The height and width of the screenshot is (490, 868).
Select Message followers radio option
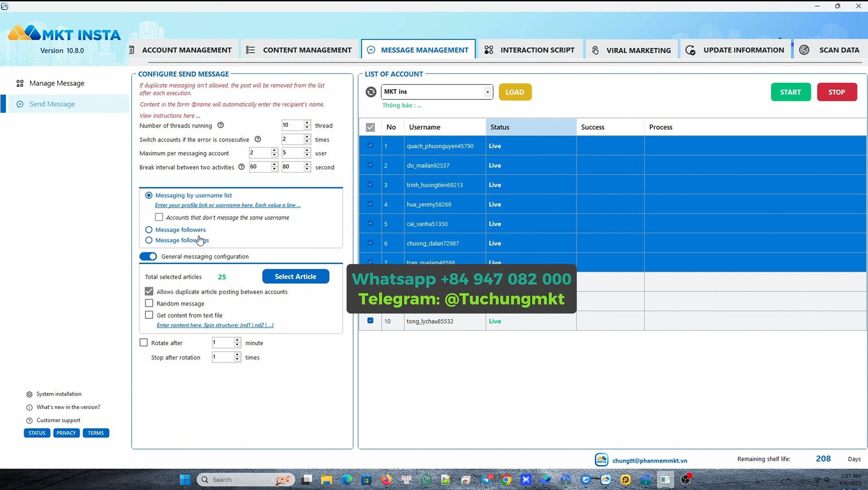(x=149, y=230)
